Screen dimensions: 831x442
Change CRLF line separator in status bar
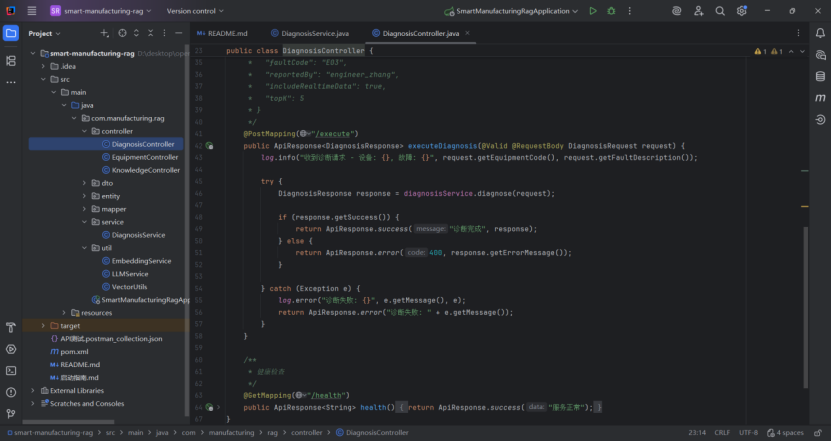click(722, 432)
